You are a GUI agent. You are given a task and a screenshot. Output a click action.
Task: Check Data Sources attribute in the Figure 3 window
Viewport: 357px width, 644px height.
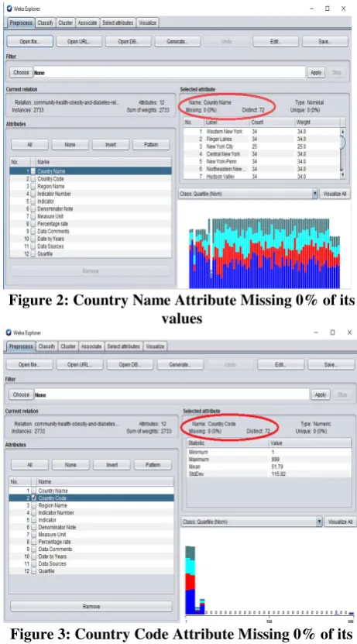coord(34,564)
